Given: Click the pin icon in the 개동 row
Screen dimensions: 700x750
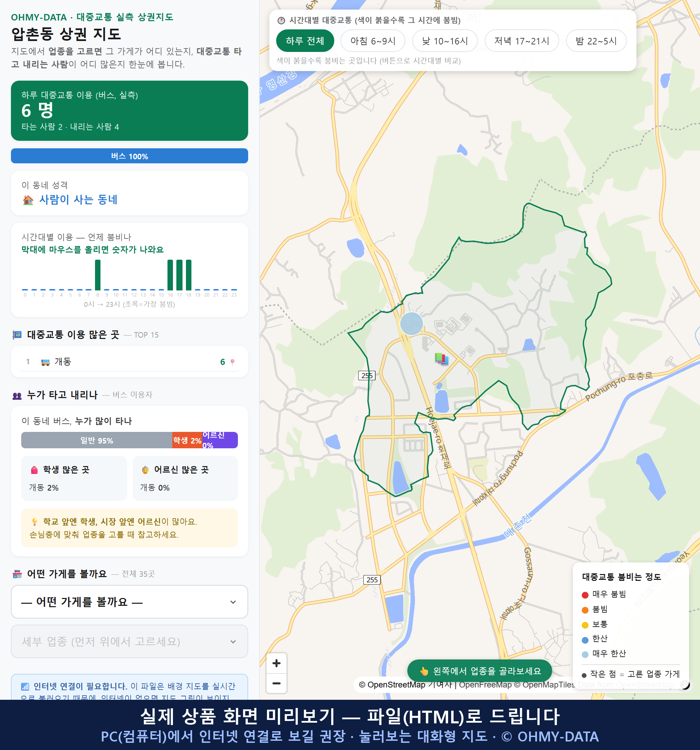Looking at the screenshot, I should pos(232,362).
